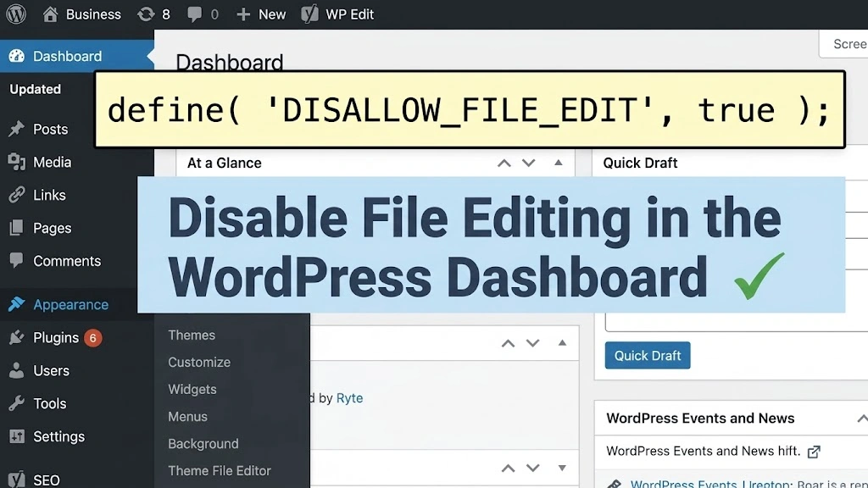Move the bottom-left widget down

pos(532,469)
